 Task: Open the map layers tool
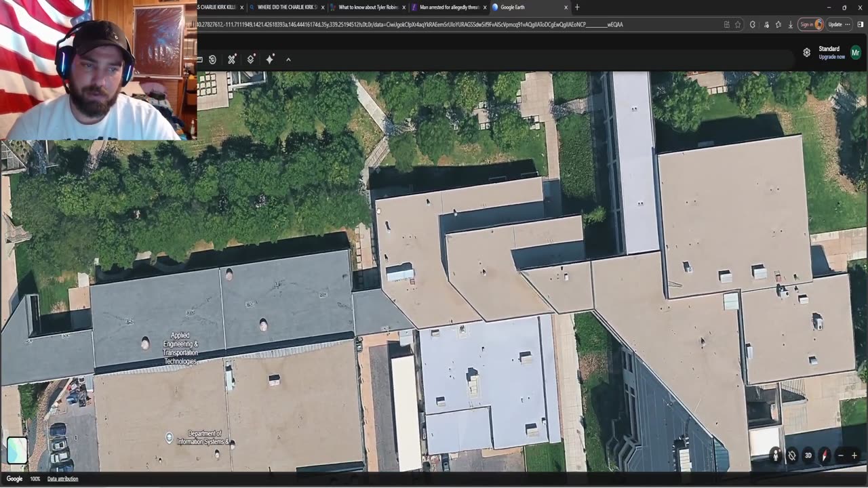point(251,60)
